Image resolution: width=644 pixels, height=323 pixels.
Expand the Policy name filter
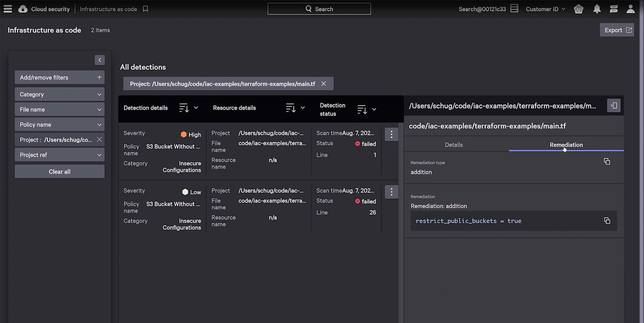click(x=59, y=124)
